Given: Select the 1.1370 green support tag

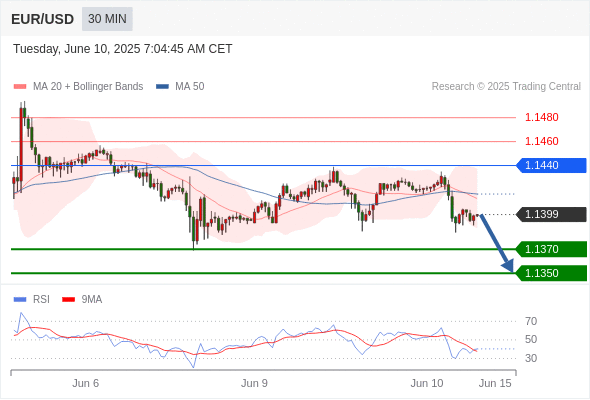Looking at the screenshot, I should click(551, 249).
